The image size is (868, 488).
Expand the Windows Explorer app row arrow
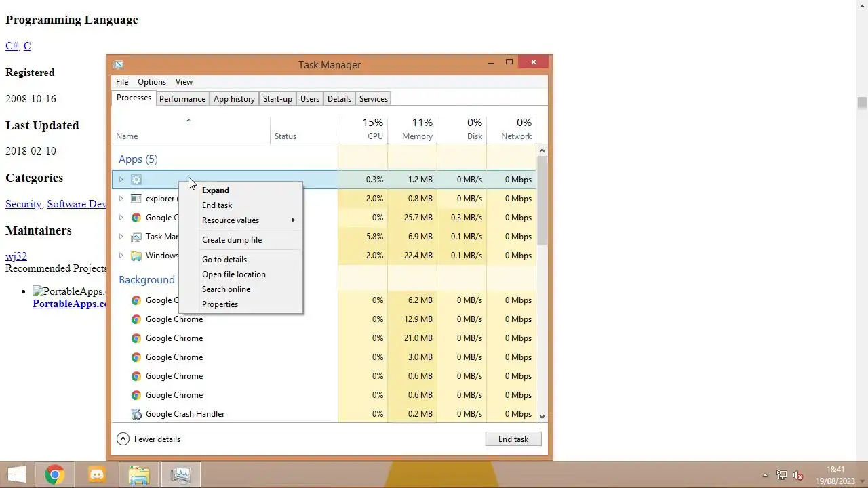coord(121,256)
